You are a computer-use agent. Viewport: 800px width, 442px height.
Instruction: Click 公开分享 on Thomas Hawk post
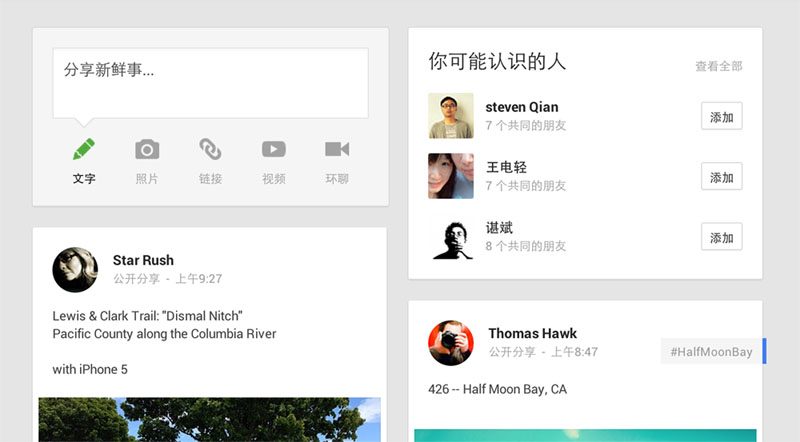[x=512, y=352]
